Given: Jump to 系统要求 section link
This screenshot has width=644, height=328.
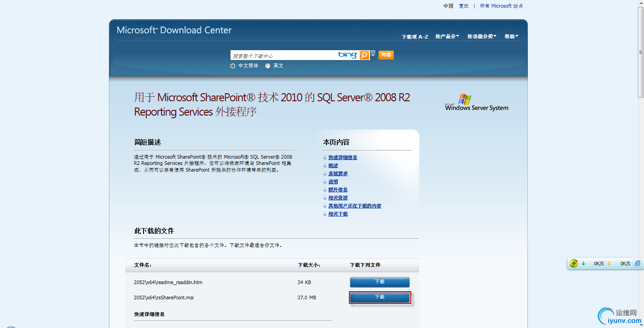Looking at the screenshot, I should click(x=338, y=174).
